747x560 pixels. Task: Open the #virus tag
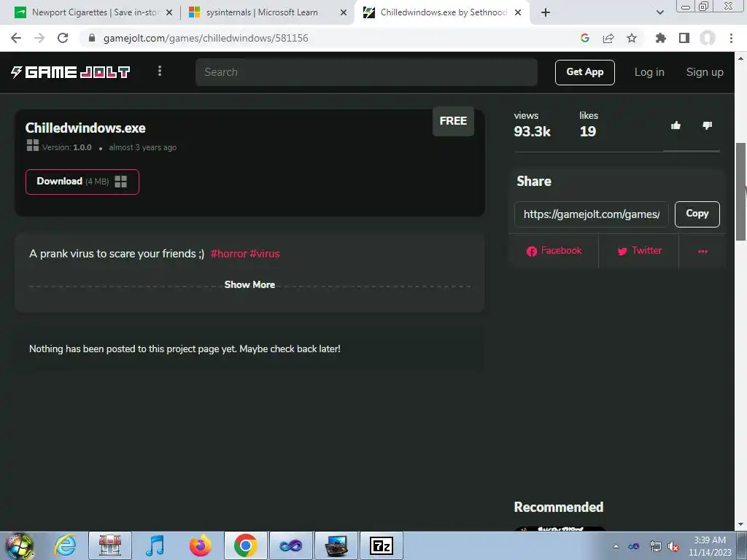[264, 254]
